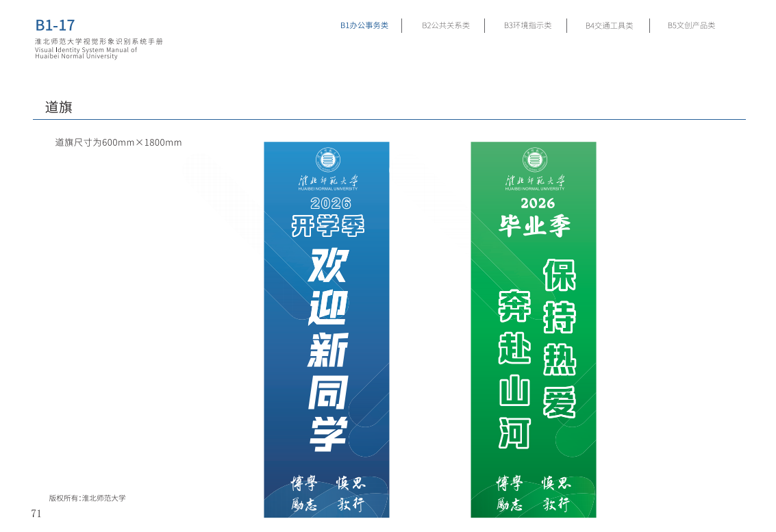
Task: Open the B1办公事务类 tab
Action: [x=364, y=25]
